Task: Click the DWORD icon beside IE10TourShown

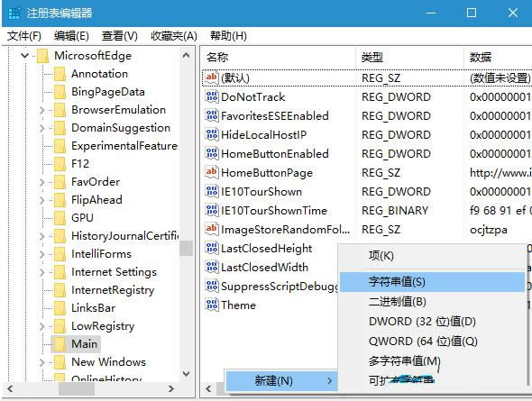Action: point(211,191)
